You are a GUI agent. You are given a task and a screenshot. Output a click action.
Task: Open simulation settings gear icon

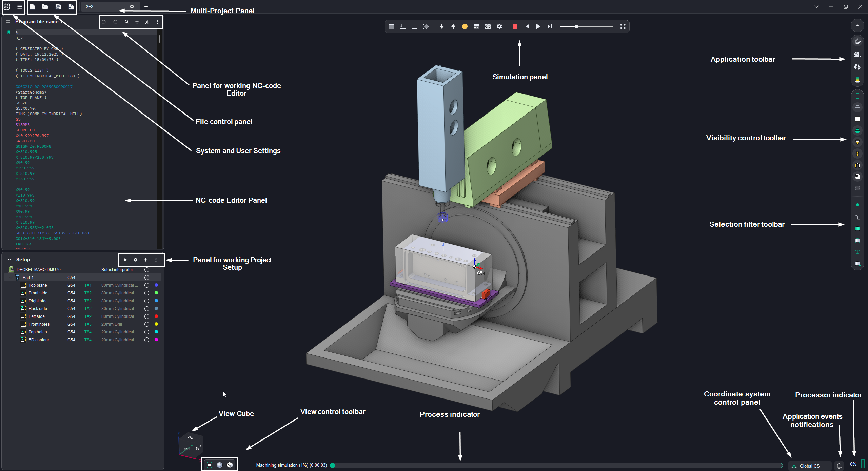[499, 26]
